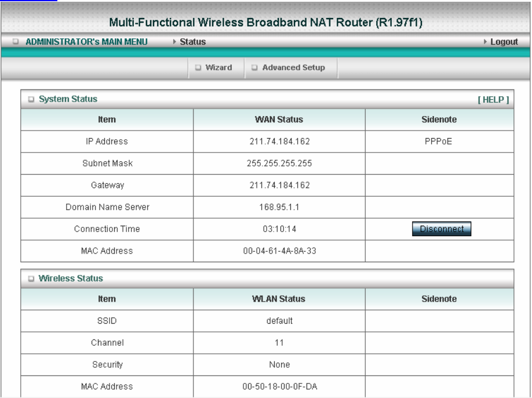The image size is (532, 398).
Task: Select the WAN IP value in IP Address row
Action: click(279, 141)
